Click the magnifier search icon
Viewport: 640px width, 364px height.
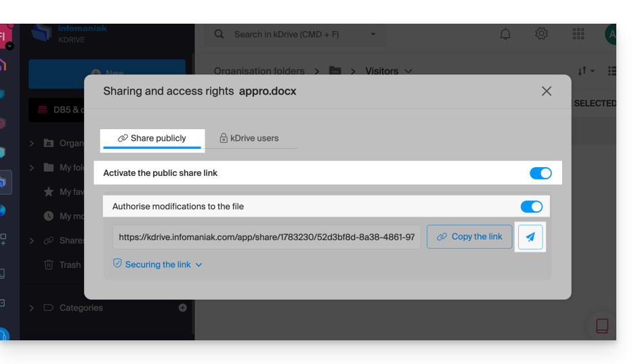point(219,35)
